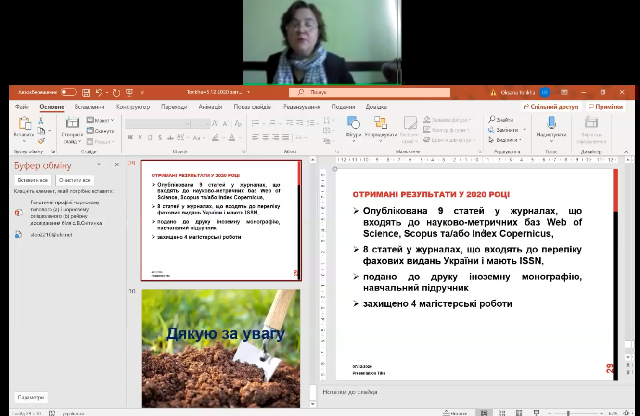Screen dimensions: 640x416
Task: Open the Insert (Вставлення) ribbon tab
Action: point(88,106)
